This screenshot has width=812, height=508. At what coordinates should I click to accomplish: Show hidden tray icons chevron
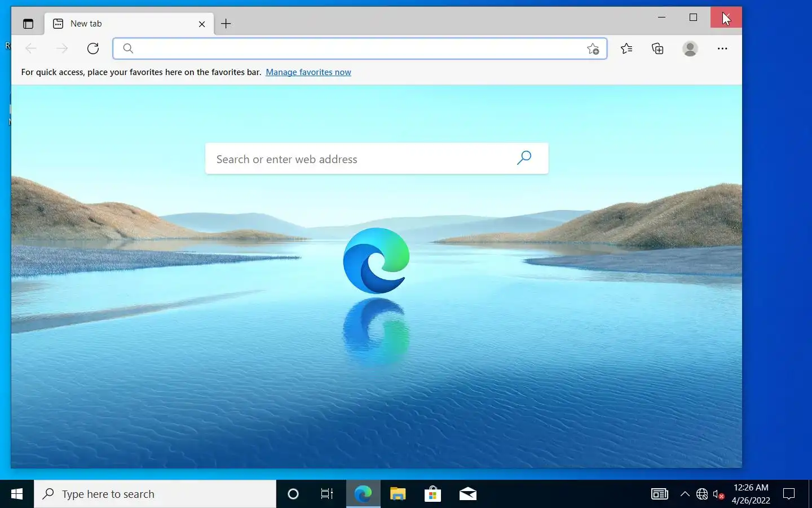click(x=685, y=494)
